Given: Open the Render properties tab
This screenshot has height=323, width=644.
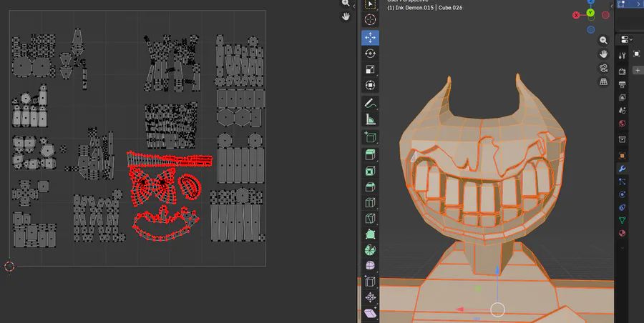Looking at the screenshot, I should (622, 71).
